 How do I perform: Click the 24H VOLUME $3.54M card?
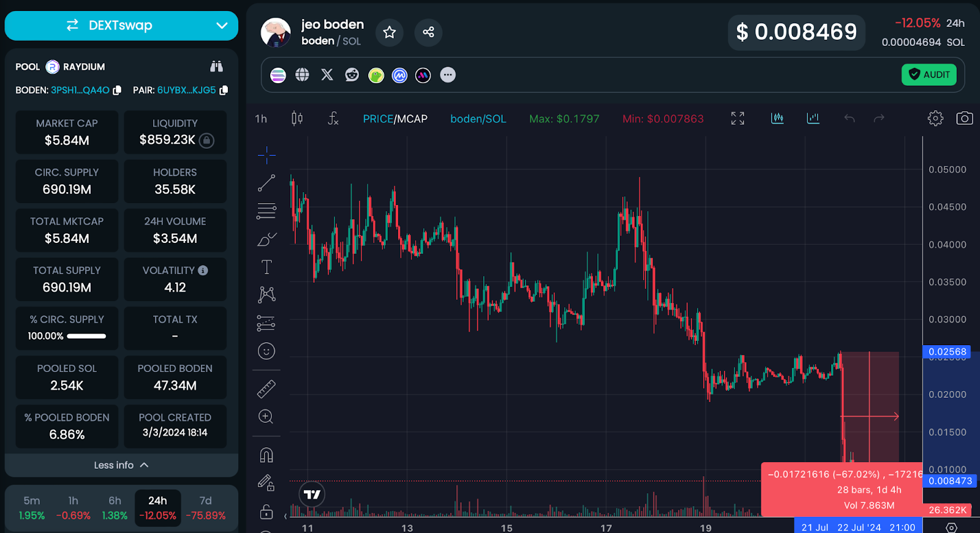pyautogui.click(x=175, y=230)
